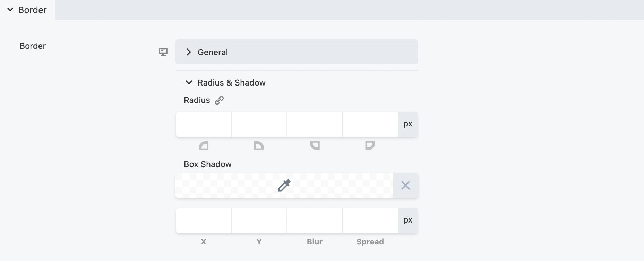Click the Box Shadow Blur field
Viewport: 644px width, 261px height.
315,220
